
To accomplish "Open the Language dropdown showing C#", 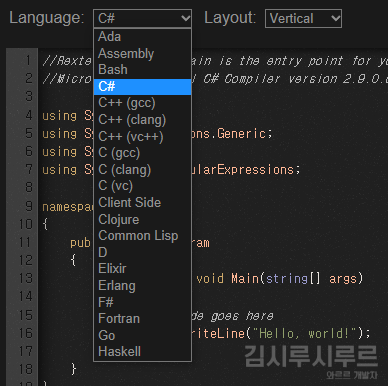I will point(142,18).
